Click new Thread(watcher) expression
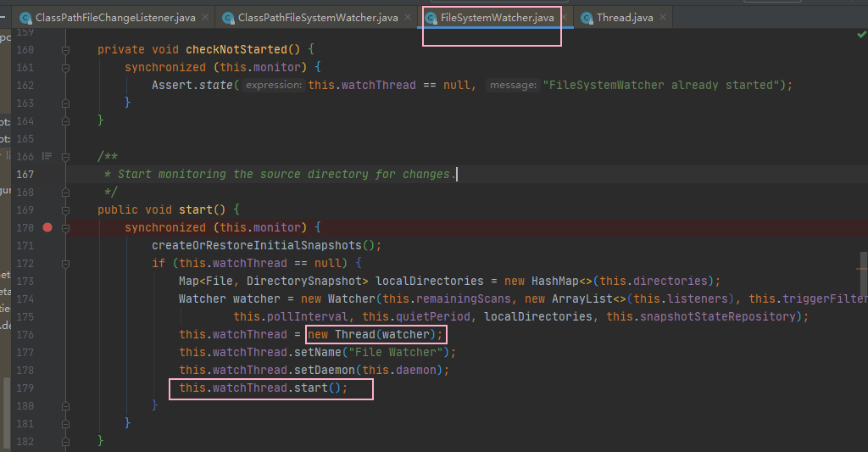 (371, 335)
